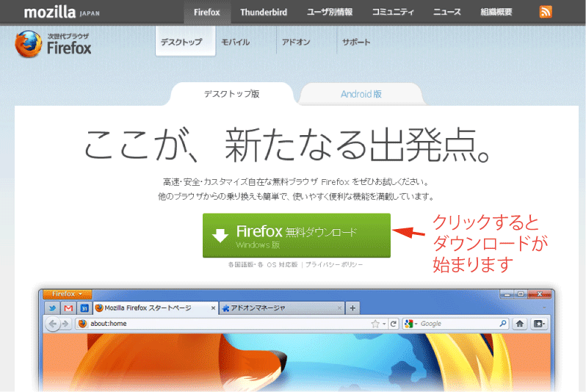Click the Twitter pinned tab icon
The image size is (586, 392).
[52, 308]
